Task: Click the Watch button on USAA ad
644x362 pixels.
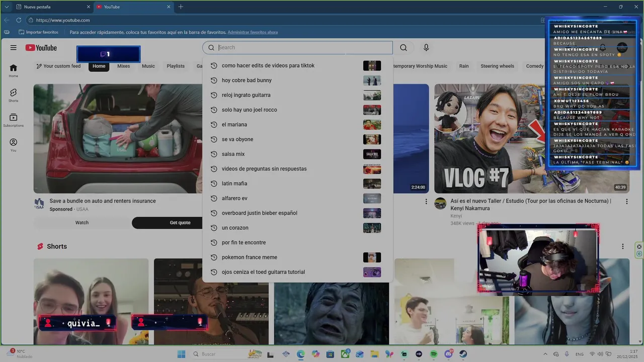Action: click(x=82, y=223)
